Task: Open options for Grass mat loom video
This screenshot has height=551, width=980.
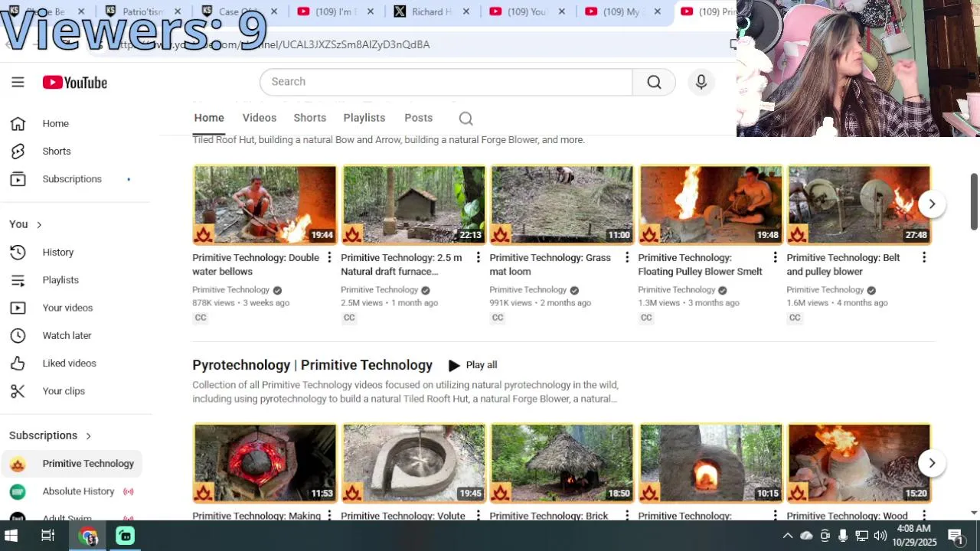Action: [x=626, y=257]
